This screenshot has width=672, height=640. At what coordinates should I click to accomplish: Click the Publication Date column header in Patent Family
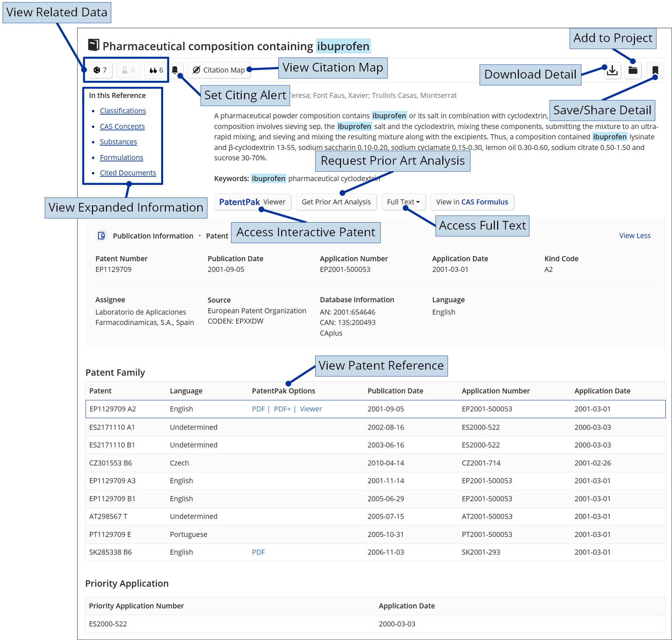[396, 391]
